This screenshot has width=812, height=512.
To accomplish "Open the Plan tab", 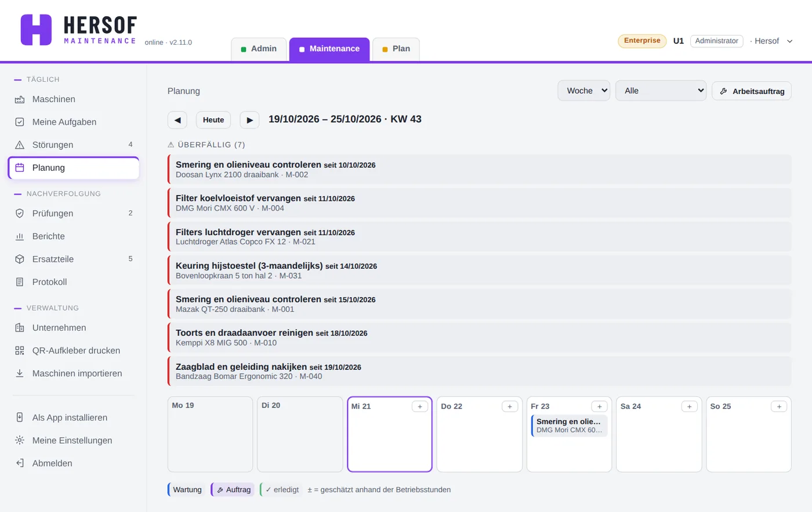I will [x=396, y=49].
